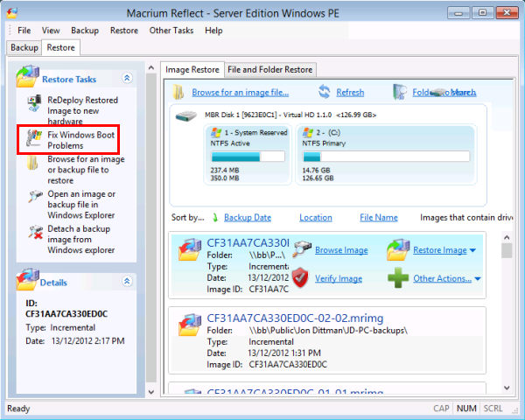The image size is (525, 420).
Task: Click the Restore Image link
Action: click(439, 250)
